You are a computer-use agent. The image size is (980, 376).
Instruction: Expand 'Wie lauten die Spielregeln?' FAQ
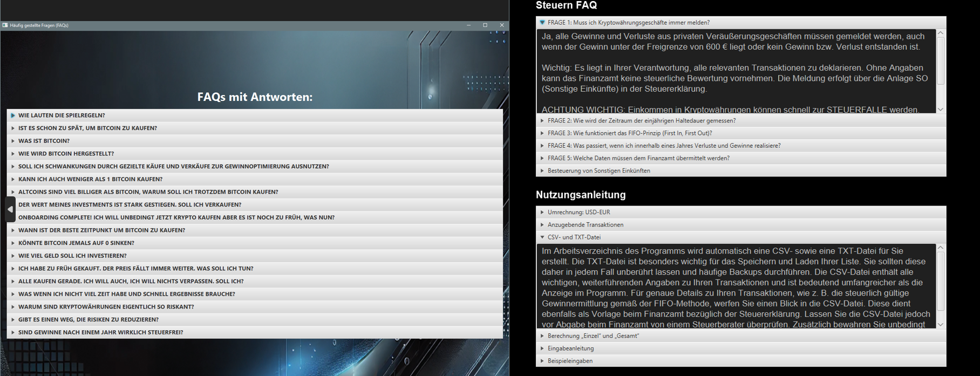(255, 115)
